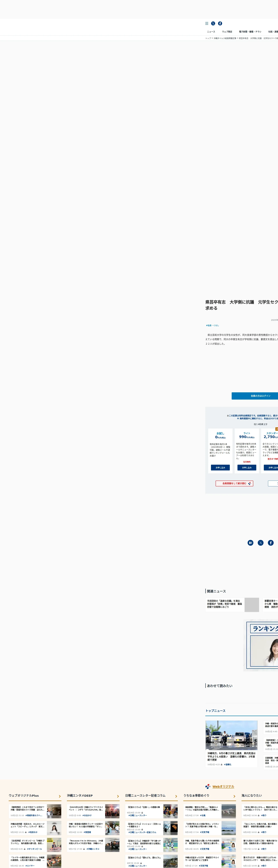Click お申し込み under ライト plan
278x868 pixels.
click(247, 468)
